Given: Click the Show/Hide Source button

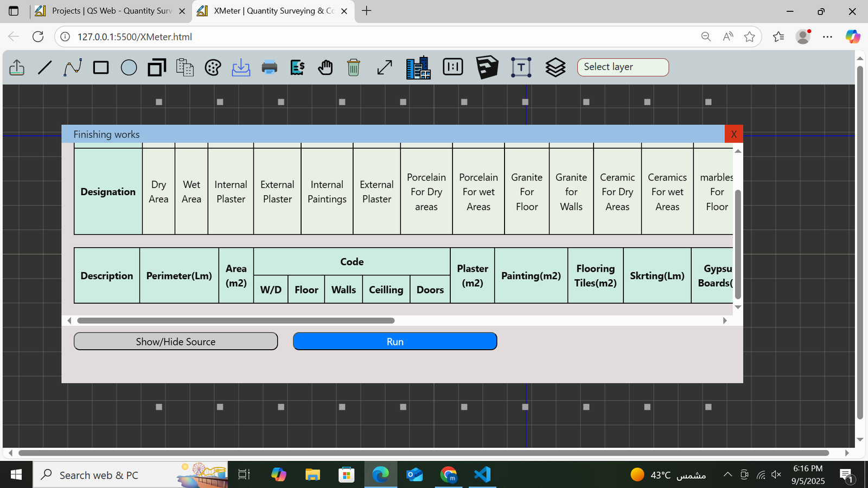Looking at the screenshot, I should [x=175, y=342].
